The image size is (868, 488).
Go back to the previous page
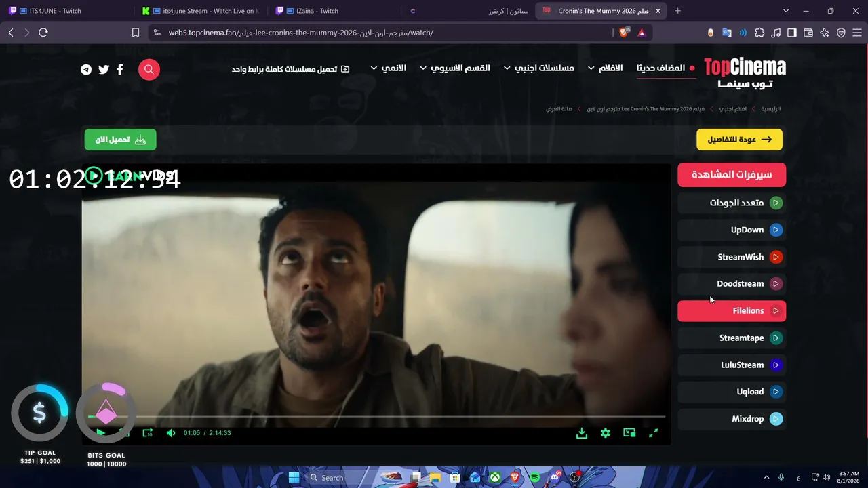(x=11, y=33)
